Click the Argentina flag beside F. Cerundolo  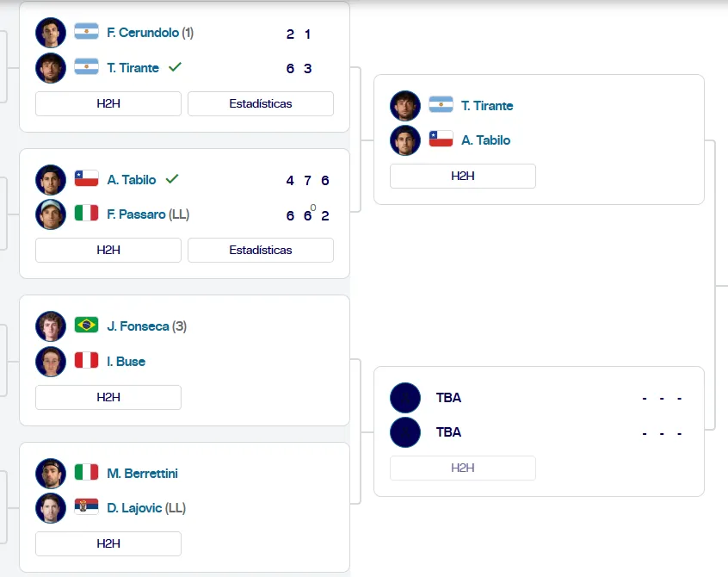[86, 33]
